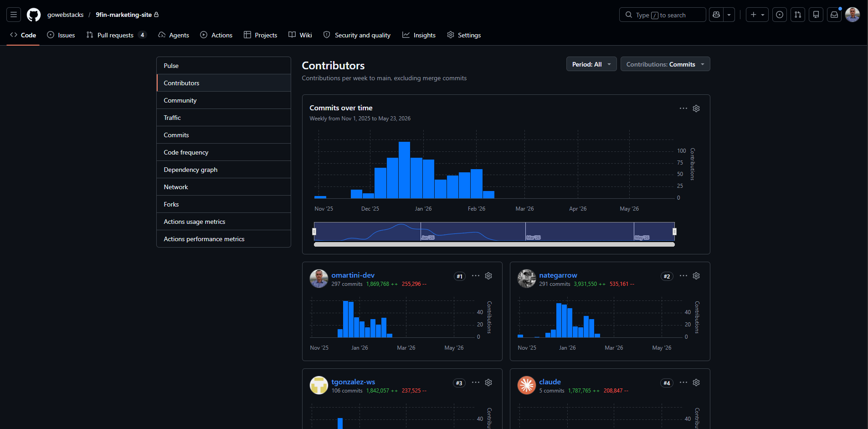Screen dimensions: 868x429
Task: Open omartini-dev's avatar
Action: point(319,279)
